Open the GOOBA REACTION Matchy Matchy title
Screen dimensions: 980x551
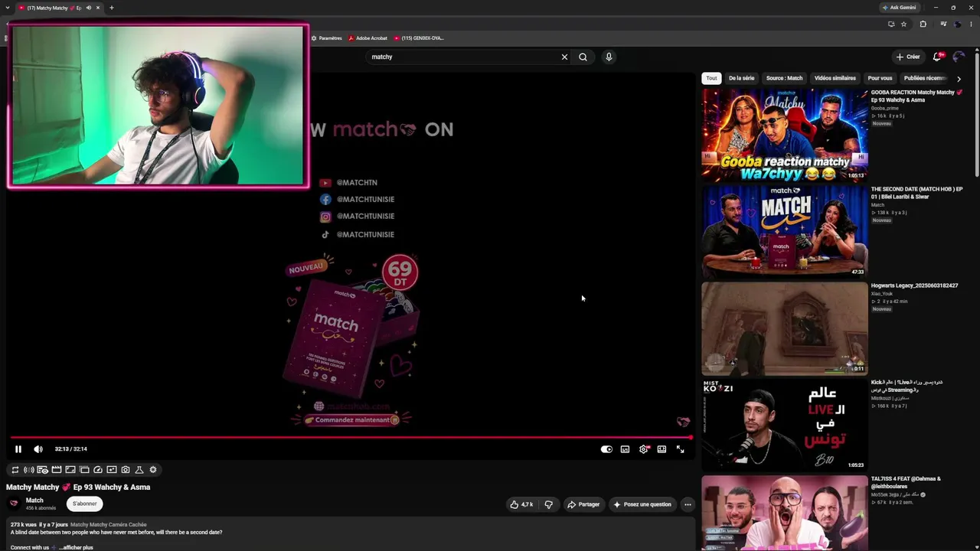pyautogui.click(x=916, y=96)
